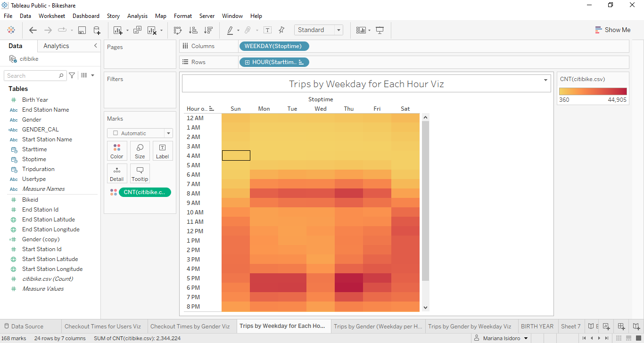Sort descending using the toolbar icon
644x343 pixels.
pyautogui.click(x=208, y=30)
